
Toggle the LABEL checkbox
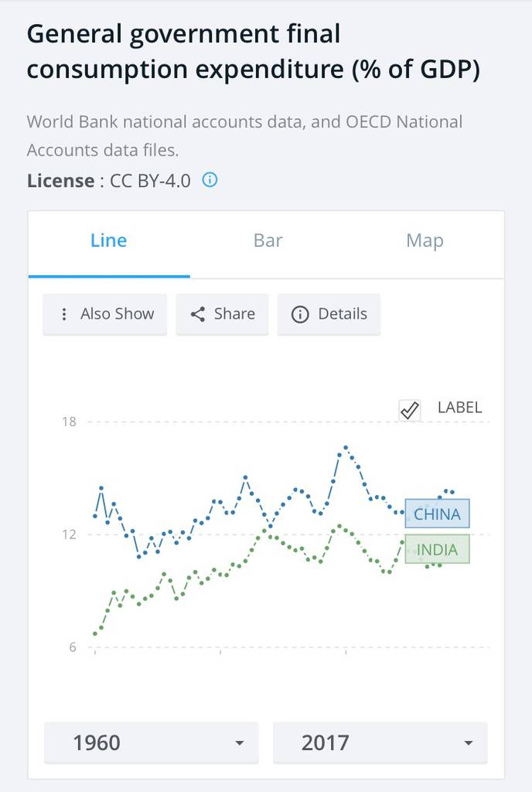point(410,409)
